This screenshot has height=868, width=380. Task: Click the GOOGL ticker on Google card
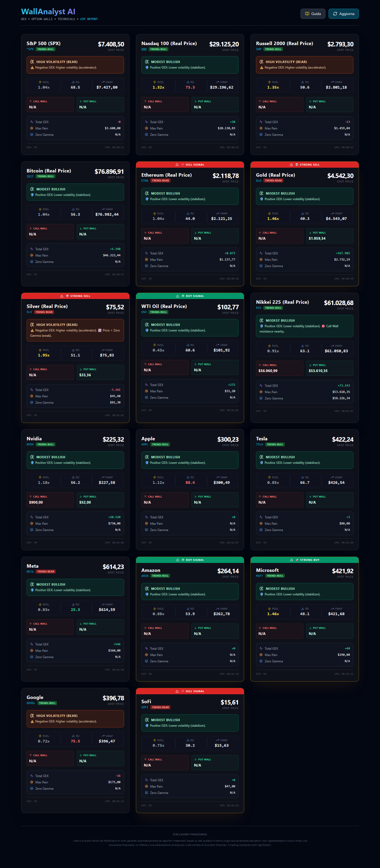coord(31,703)
